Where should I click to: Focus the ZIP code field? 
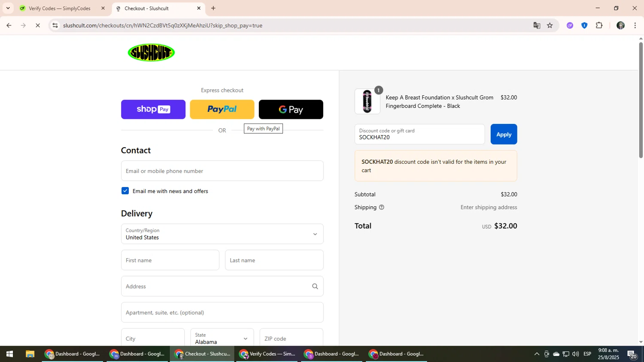[x=291, y=338]
